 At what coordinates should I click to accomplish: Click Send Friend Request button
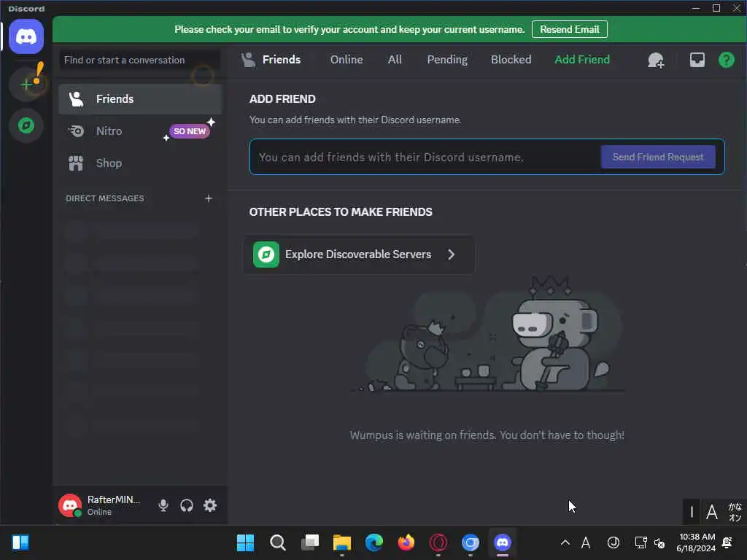pos(657,157)
